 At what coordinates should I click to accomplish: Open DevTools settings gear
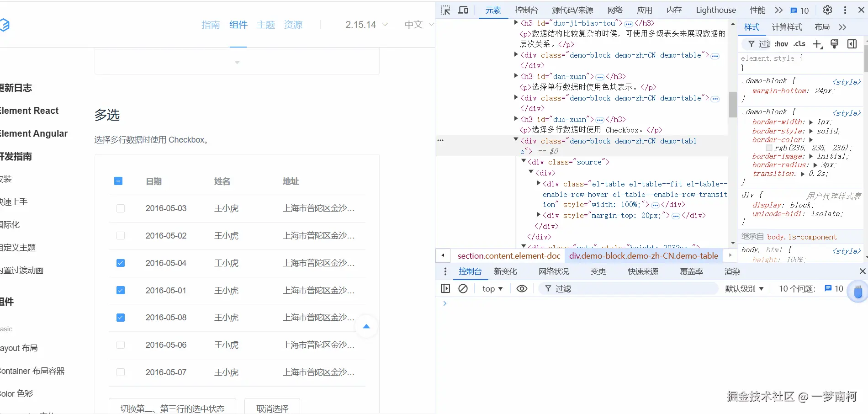pos(827,10)
